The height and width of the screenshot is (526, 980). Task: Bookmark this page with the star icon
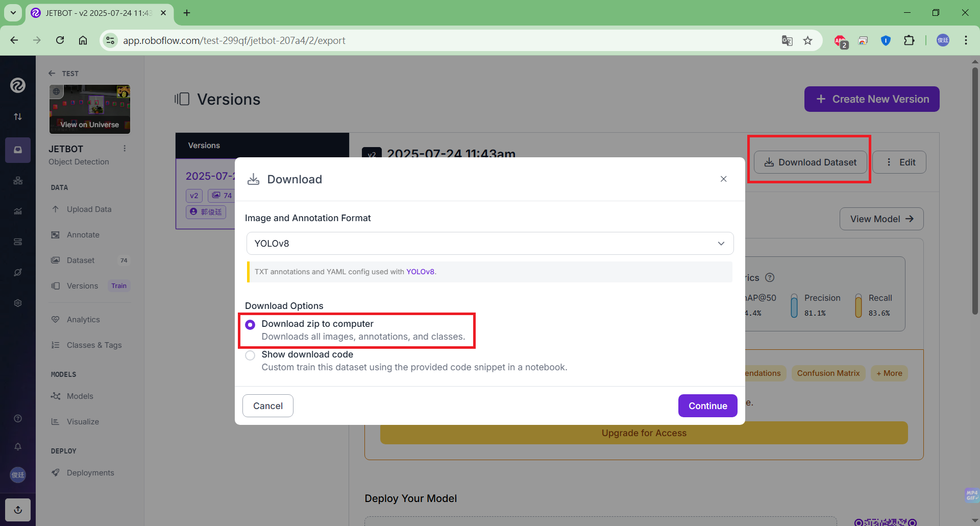tap(807, 40)
